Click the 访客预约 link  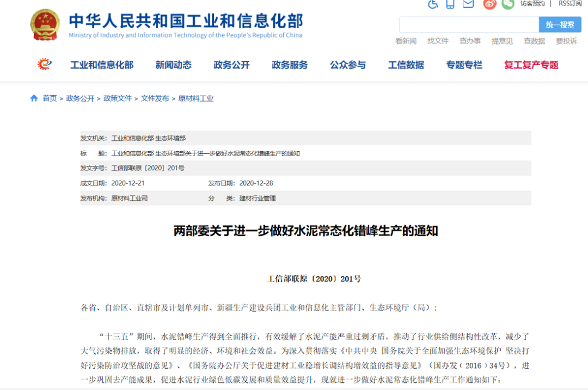(x=532, y=4)
